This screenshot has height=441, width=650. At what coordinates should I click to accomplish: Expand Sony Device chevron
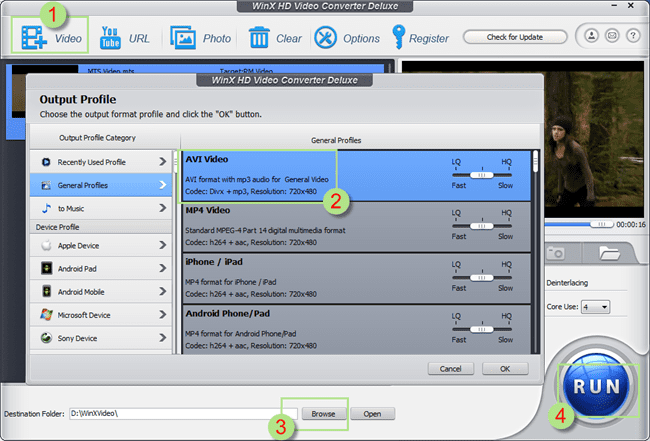point(162,338)
